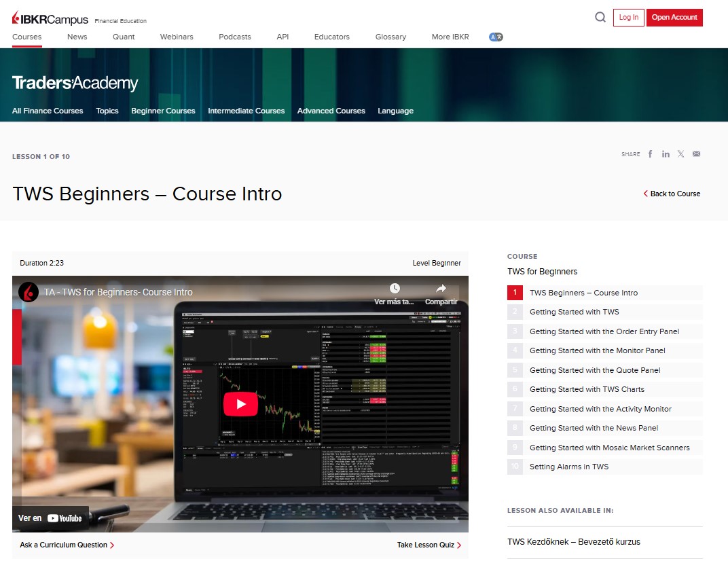This screenshot has width=728, height=561.
Task: Click the search magnifier icon
Action: (600, 18)
